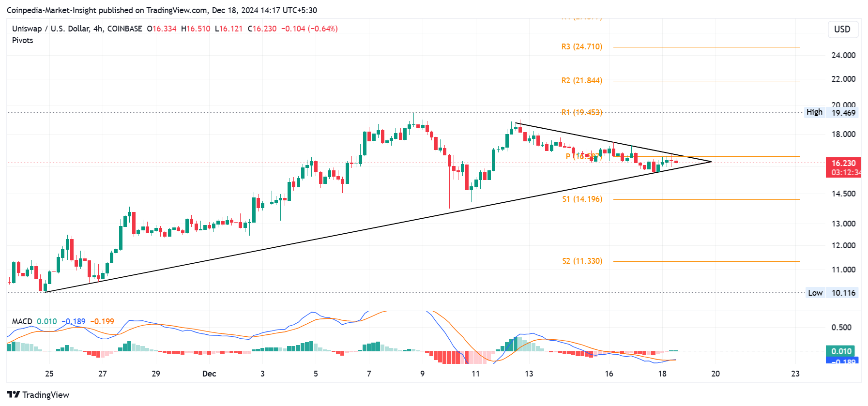The image size is (868, 406).
Task: Click the R2 (21.844) pivot label
Action: tap(582, 80)
